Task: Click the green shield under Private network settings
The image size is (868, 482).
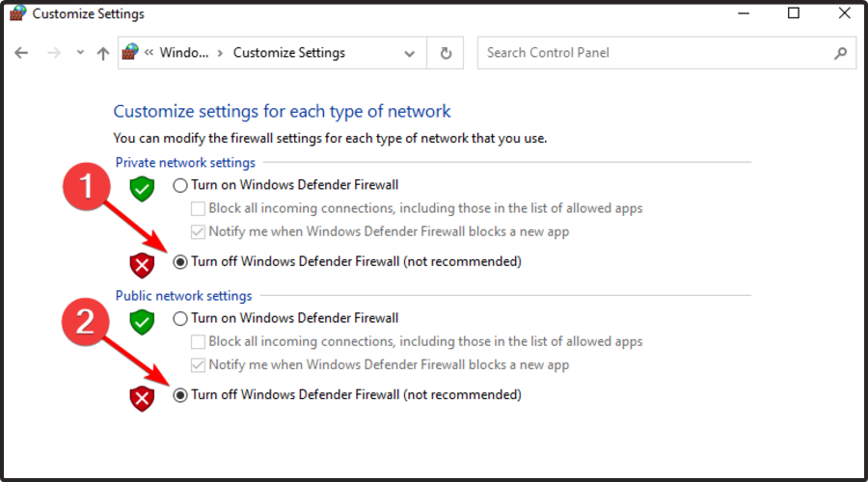Action: [142, 188]
